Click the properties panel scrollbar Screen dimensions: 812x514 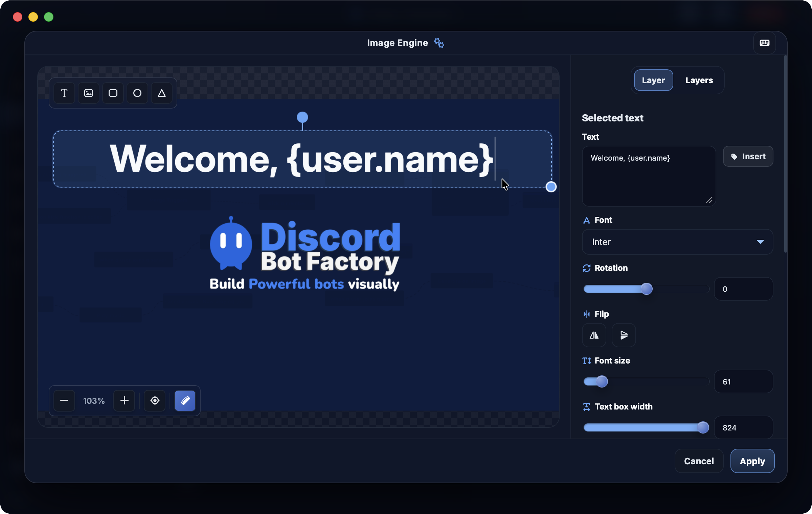pyautogui.click(x=785, y=154)
